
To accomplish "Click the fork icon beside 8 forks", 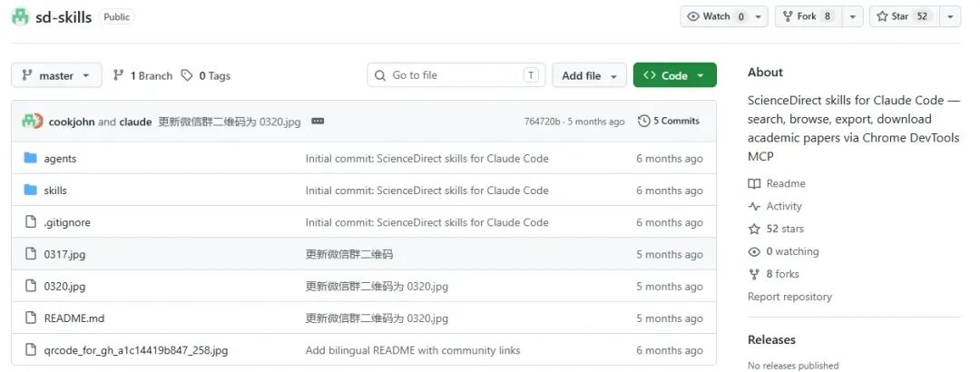I will pyautogui.click(x=754, y=274).
